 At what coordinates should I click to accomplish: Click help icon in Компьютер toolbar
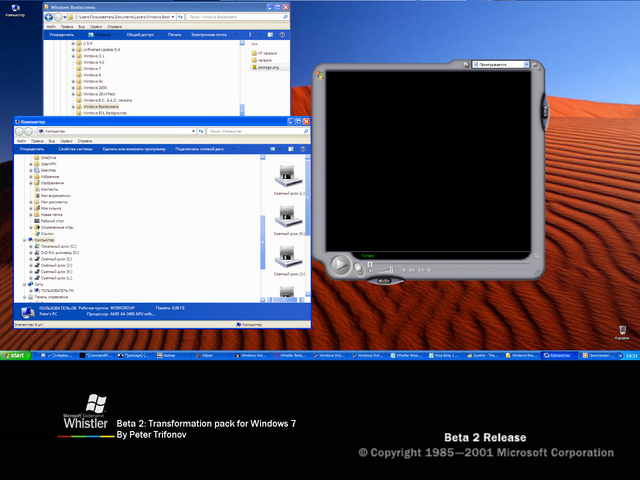[x=303, y=149]
